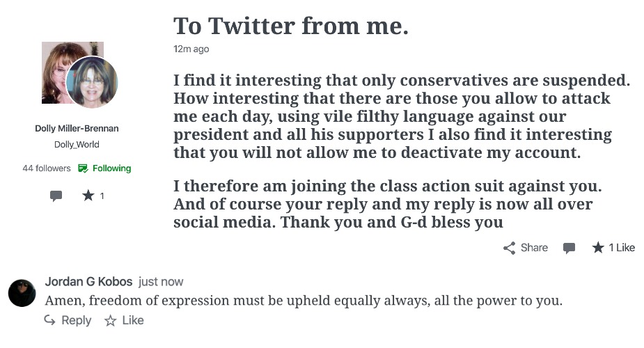The height and width of the screenshot is (348, 644).
Task: Click the star icon next to 1 Like
Action: click(x=598, y=248)
